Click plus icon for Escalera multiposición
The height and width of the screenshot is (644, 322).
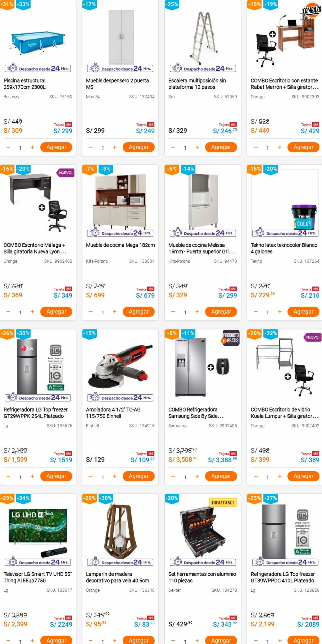(197, 147)
